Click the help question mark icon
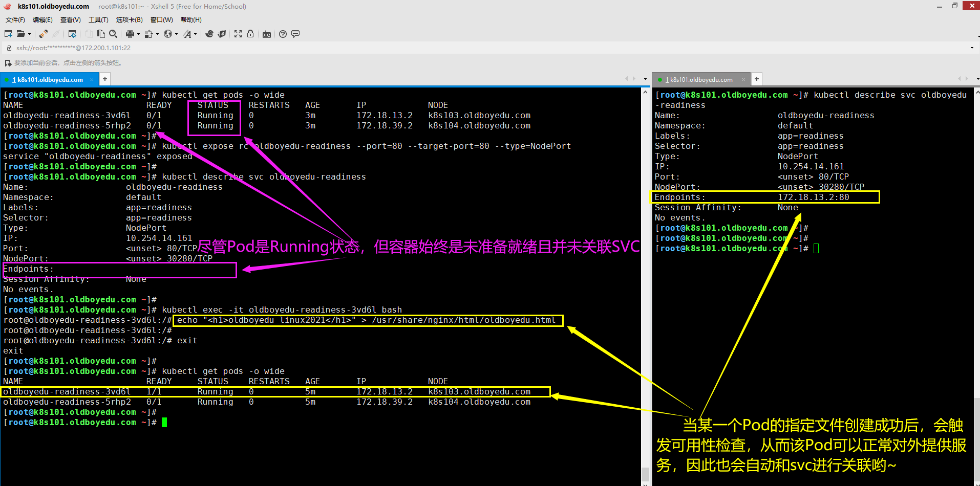 283,34
